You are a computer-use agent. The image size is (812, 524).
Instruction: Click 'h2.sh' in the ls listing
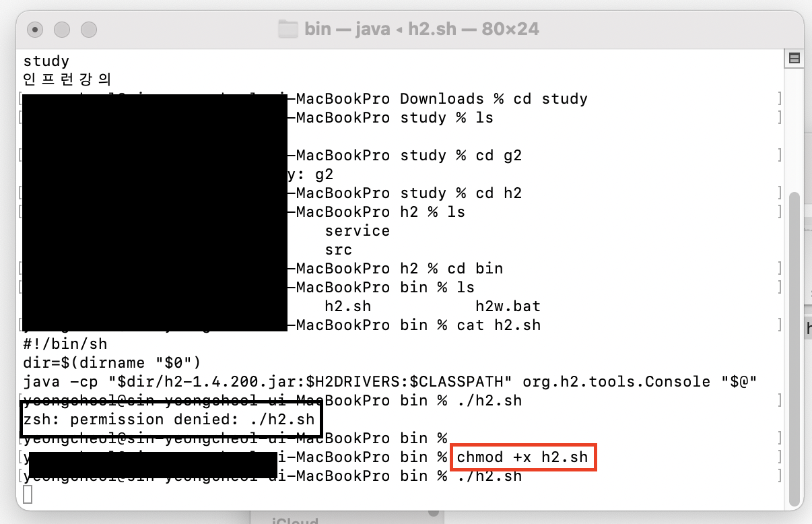(348, 306)
